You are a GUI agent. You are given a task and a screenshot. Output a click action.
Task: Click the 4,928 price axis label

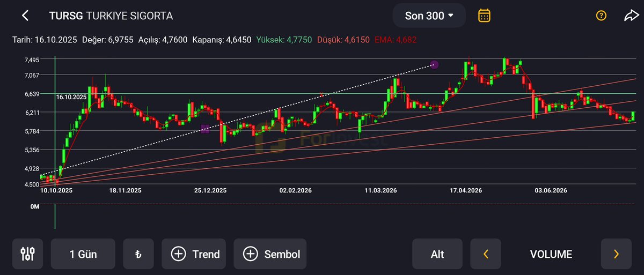pos(32,169)
